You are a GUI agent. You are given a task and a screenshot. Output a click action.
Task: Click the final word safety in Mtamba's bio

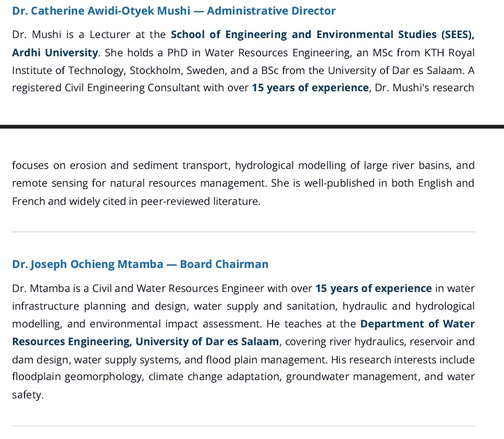coord(27,395)
